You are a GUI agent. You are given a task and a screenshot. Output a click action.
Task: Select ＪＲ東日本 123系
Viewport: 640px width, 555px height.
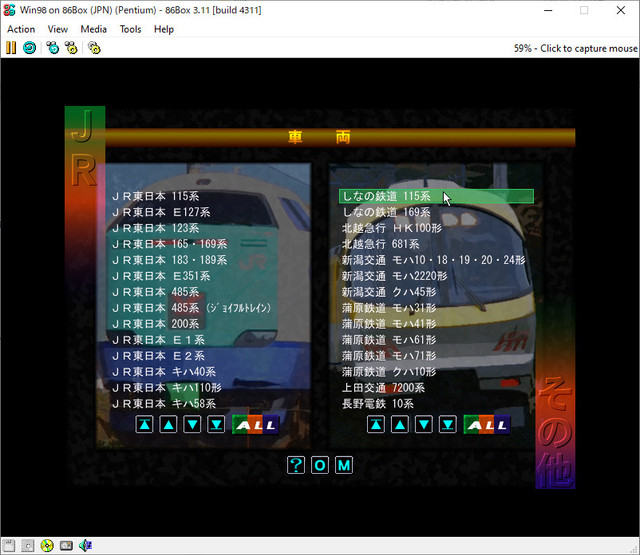[156, 228]
